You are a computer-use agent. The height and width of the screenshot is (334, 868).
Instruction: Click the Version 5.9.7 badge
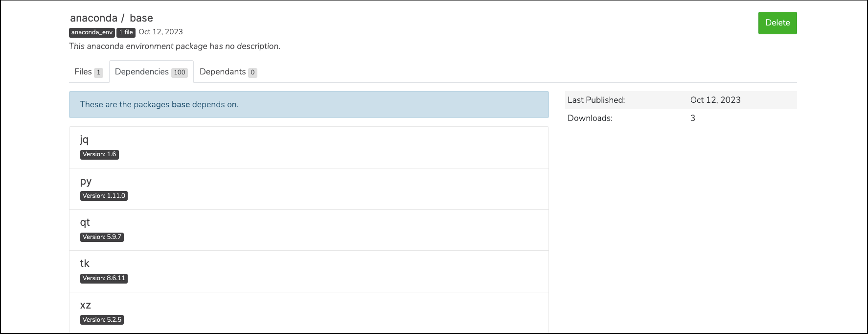[102, 237]
